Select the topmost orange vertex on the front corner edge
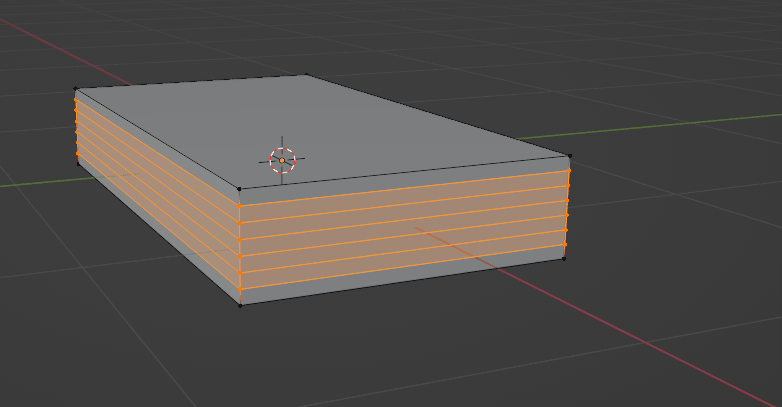 [239, 205]
